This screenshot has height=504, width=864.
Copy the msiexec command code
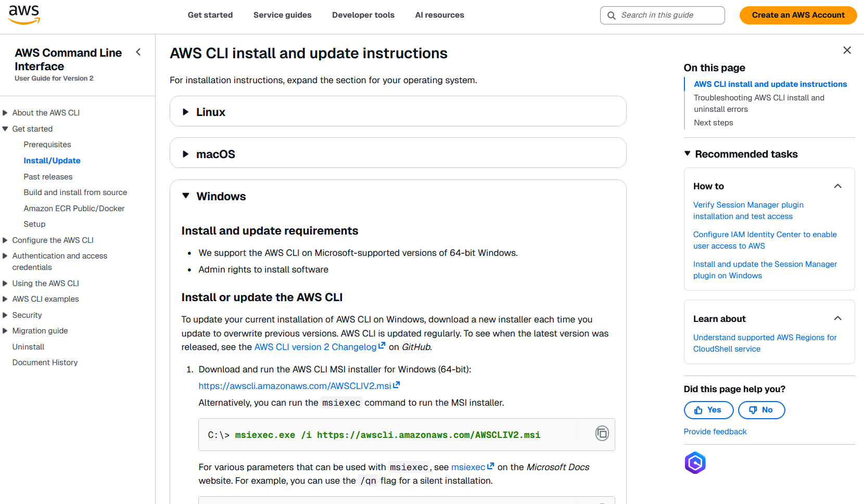602,433
